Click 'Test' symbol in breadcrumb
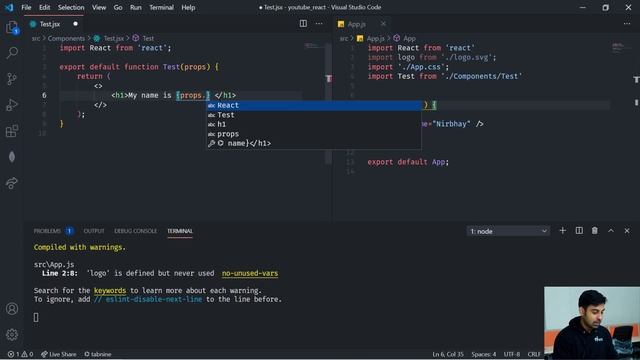This screenshot has height=360, width=640. [x=148, y=38]
